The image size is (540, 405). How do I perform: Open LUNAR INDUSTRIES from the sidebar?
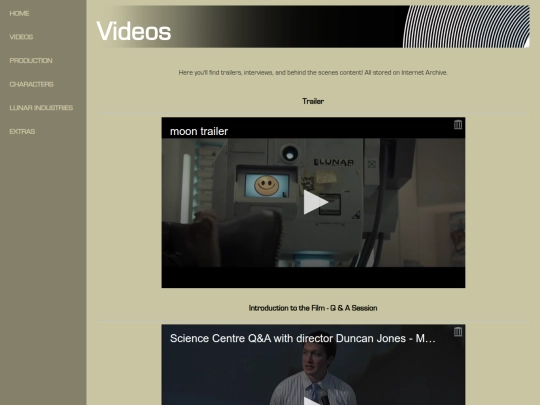pyautogui.click(x=41, y=108)
